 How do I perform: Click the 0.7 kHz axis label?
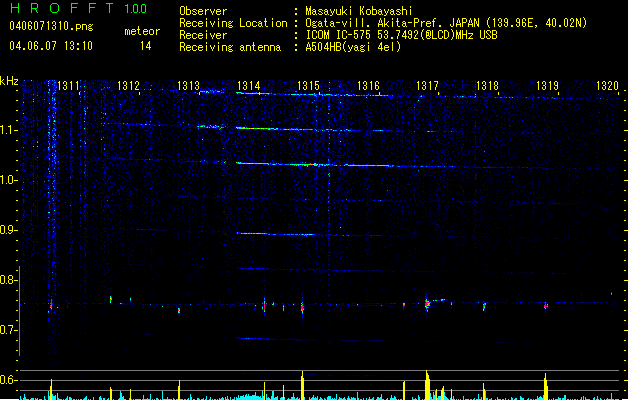[x=8, y=330]
